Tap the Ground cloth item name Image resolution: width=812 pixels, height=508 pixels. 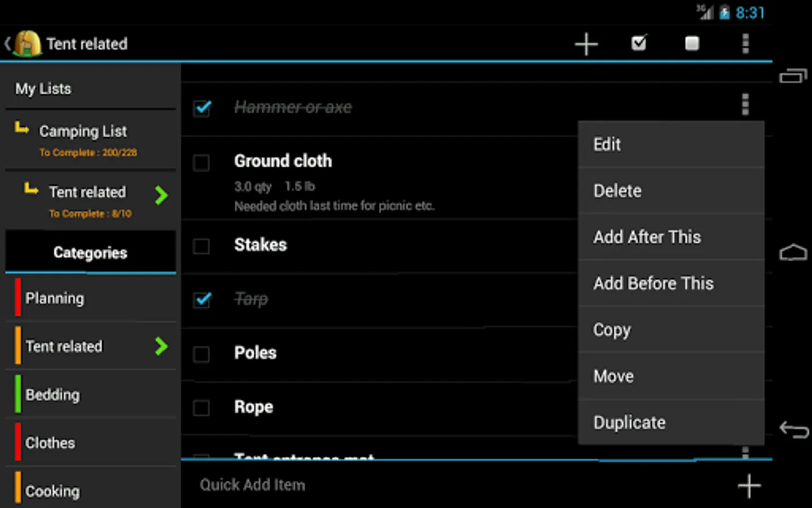(283, 161)
